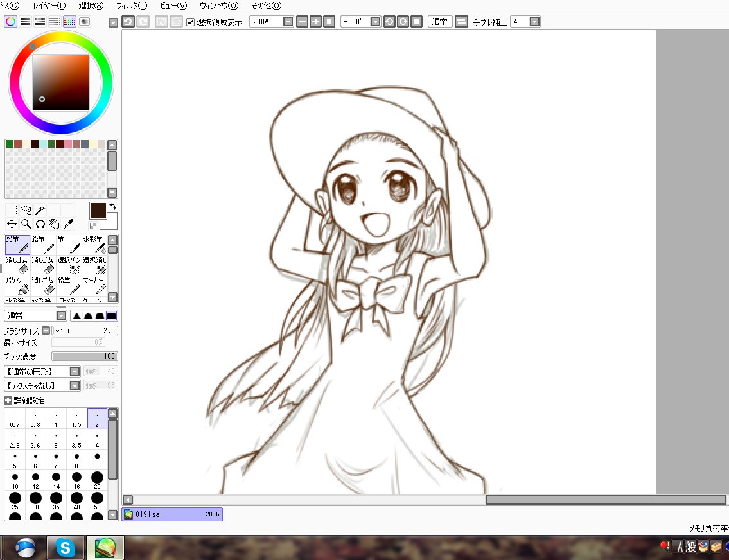Image resolution: width=729 pixels, height=560 pixels.
Task: Reset canvas rotation square button
Action: (x=417, y=21)
